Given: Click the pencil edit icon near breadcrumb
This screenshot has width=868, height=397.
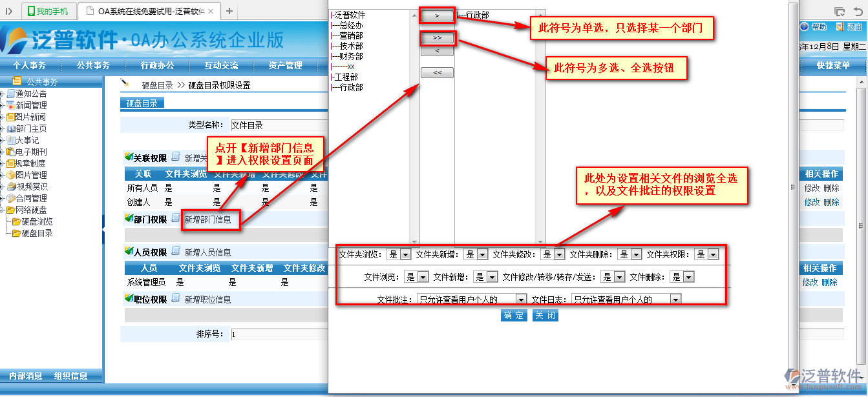Looking at the screenshot, I should 125,83.
